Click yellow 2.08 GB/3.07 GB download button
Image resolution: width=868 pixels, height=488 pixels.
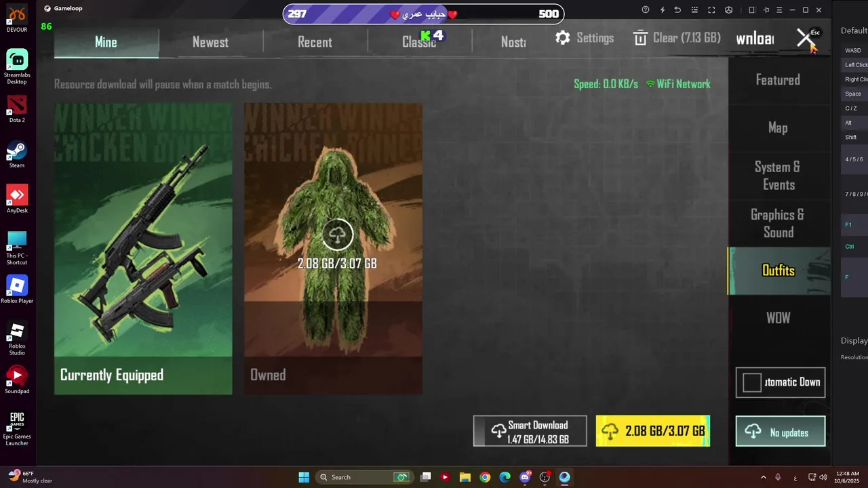pos(653,431)
